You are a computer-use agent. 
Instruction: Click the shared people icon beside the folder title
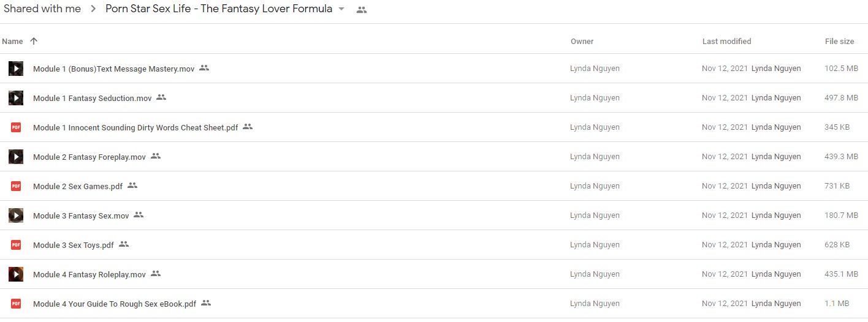pyautogui.click(x=362, y=10)
